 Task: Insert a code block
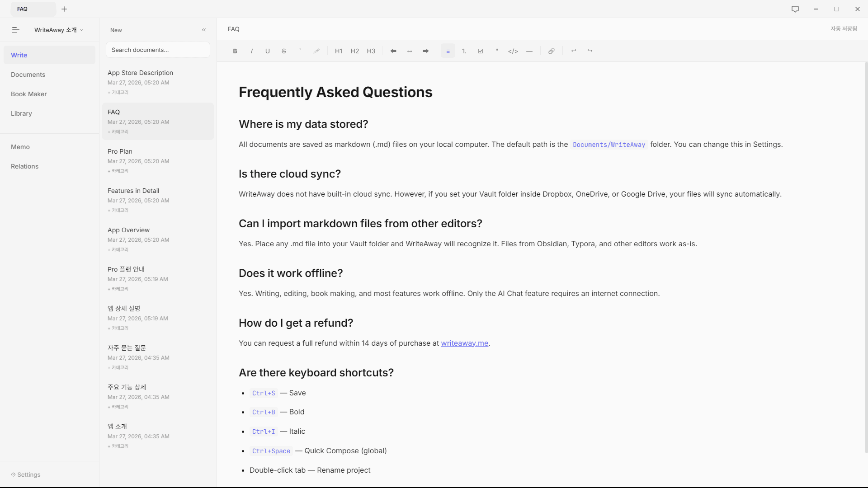coord(513,51)
